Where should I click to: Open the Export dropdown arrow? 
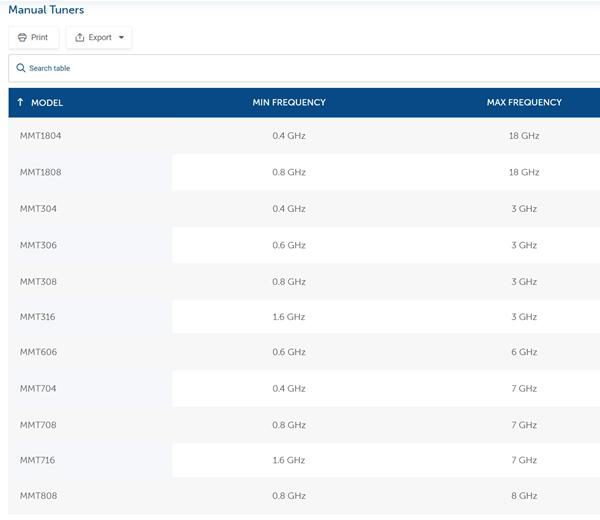click(121, 37)
